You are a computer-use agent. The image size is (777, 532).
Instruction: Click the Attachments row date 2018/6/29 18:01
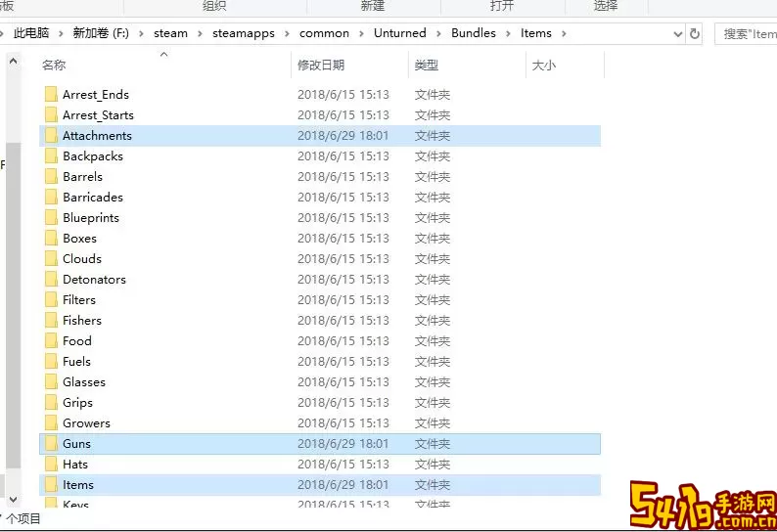coord(343,136)
